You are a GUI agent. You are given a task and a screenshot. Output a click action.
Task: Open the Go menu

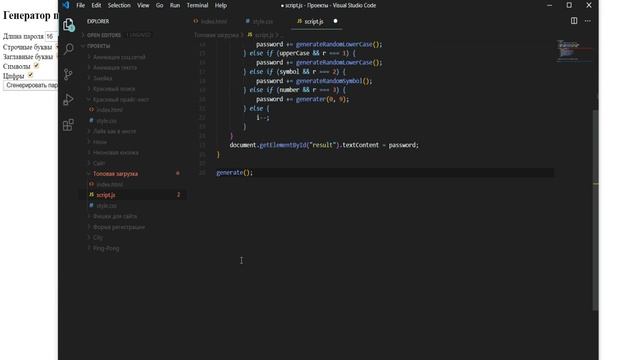tap(160, 5)
